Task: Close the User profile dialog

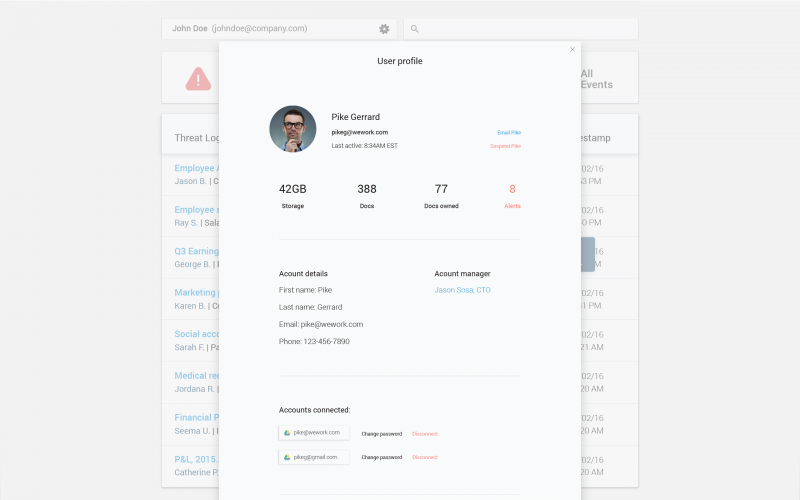Action: [x=572, y=49]
